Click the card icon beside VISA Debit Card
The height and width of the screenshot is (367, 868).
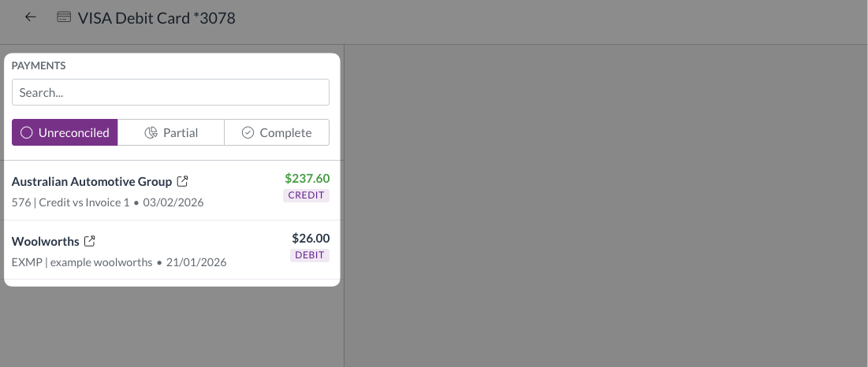point(65,17)
